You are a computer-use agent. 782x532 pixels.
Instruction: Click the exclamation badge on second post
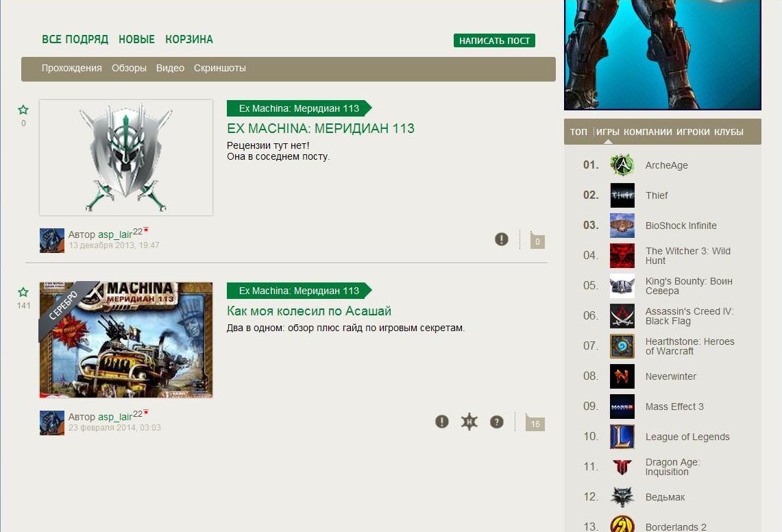(442, 422)
